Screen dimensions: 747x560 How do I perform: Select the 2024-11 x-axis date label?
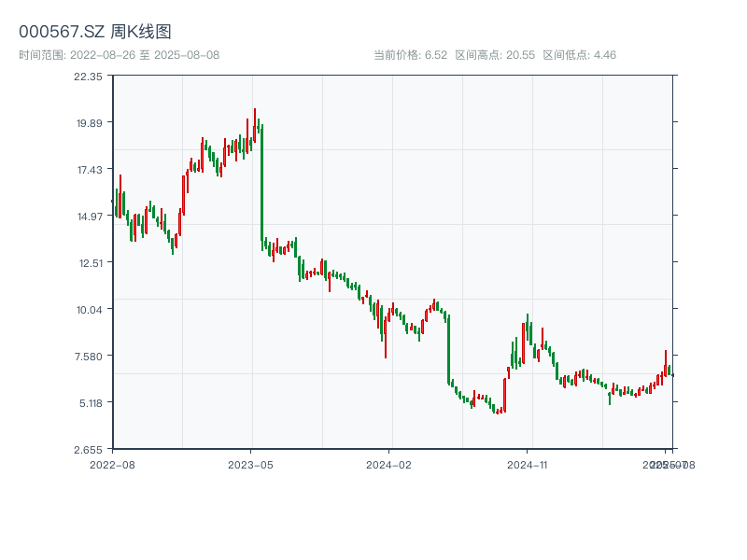pyautogui.click(x=528, y=464)
